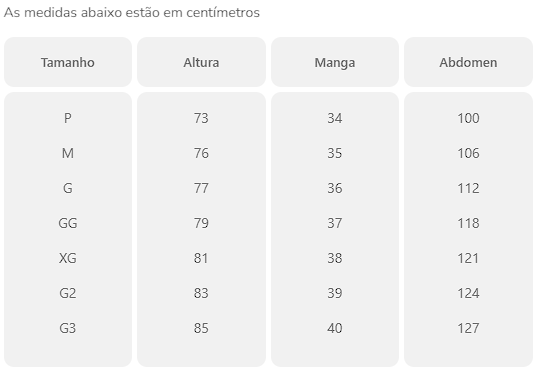Select size XG row label
The height and width of the screenshot is (373, 542).
pos(68,258)
